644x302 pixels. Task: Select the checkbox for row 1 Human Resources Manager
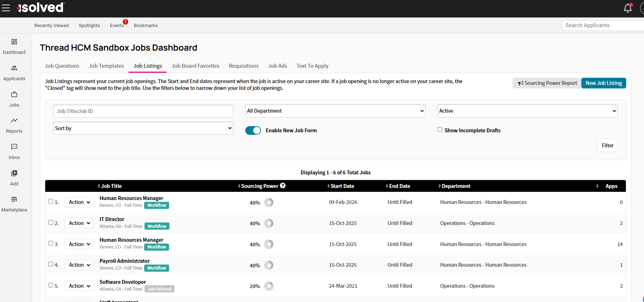click(51, 201)
